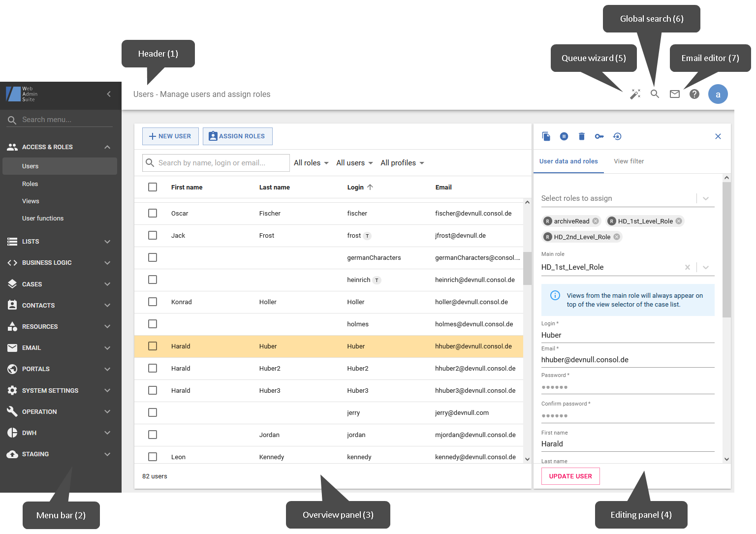Screen dimensions: 756x534
Task: Click the trash icon to delete user
Action: [x=581, y=136]
